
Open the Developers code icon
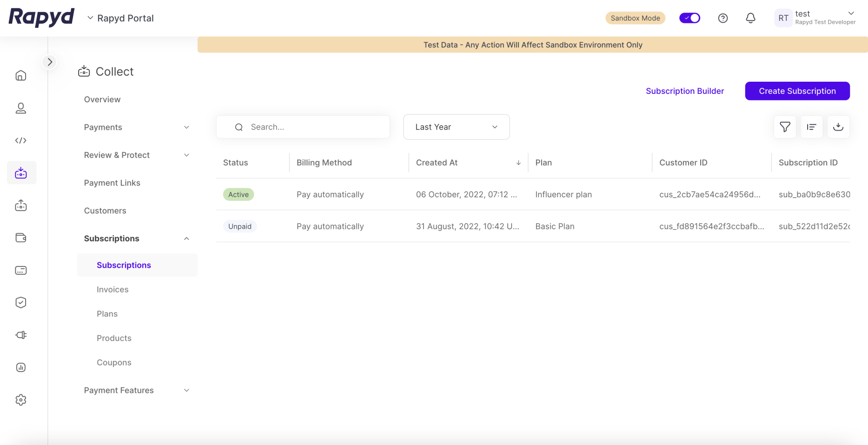[x=21, y=140]
